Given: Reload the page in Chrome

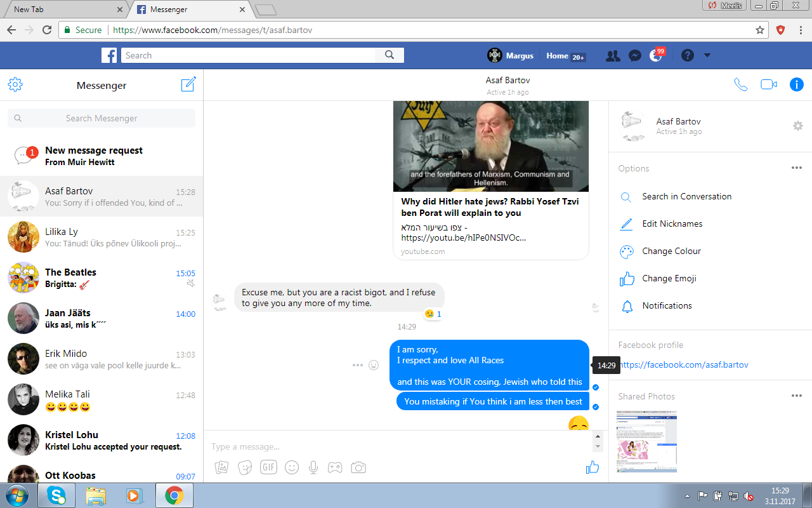Looking at the screenshot, I should pyautogui.click(x=47, y=30).
